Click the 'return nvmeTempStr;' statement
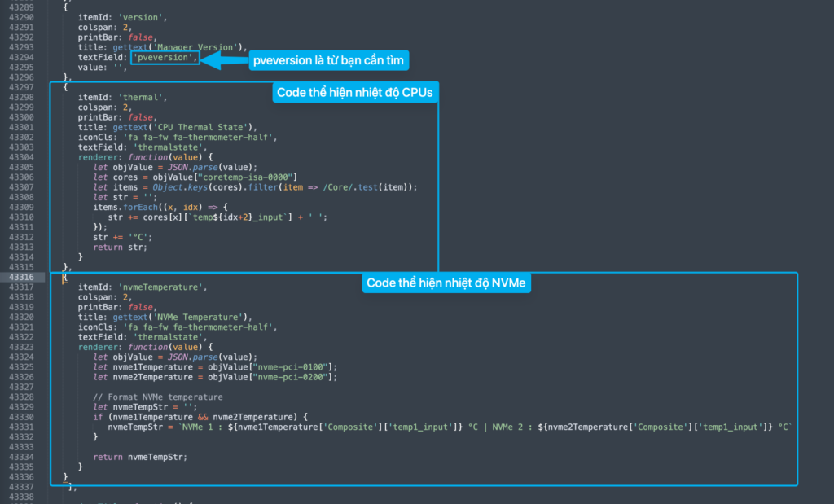This screenshot has width=834, height=504. [139, 456]
